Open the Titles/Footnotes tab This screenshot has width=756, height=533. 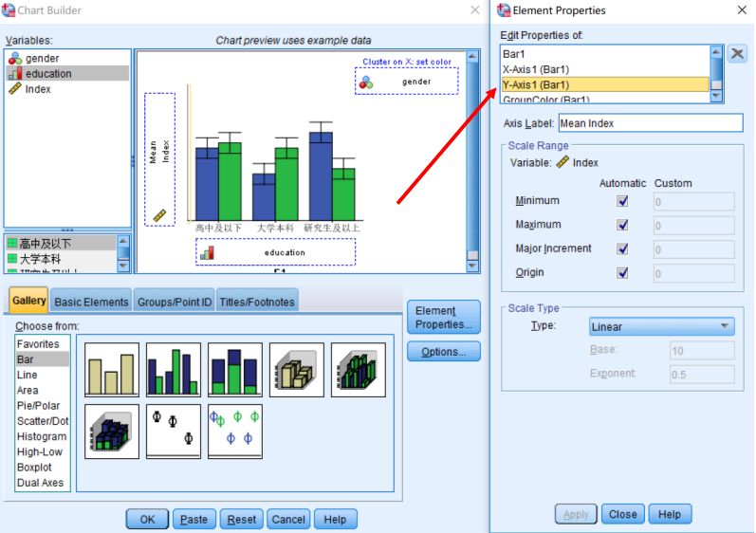point(257,302)
